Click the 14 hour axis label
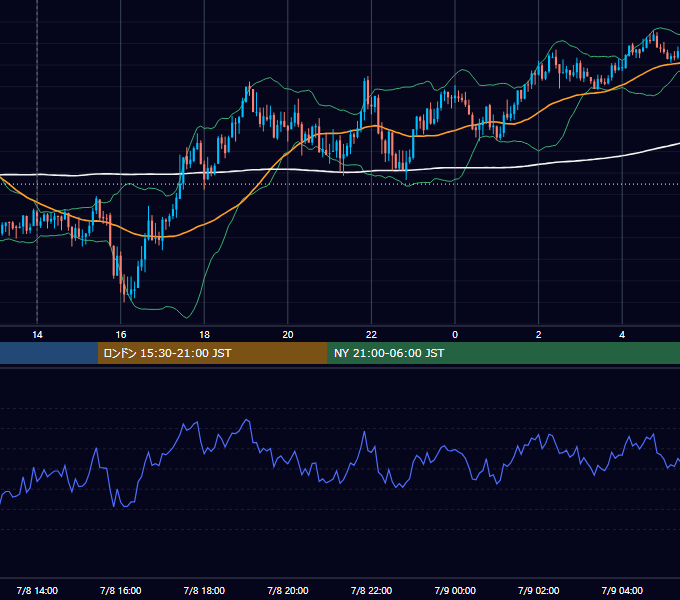Viewport: 680px width, 600px height. tap(37, 335)
